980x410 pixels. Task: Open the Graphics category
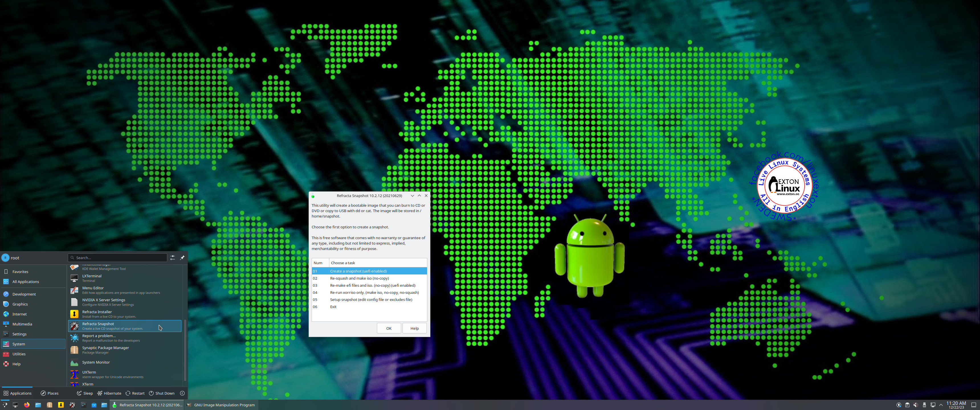[x=34, y=304]
